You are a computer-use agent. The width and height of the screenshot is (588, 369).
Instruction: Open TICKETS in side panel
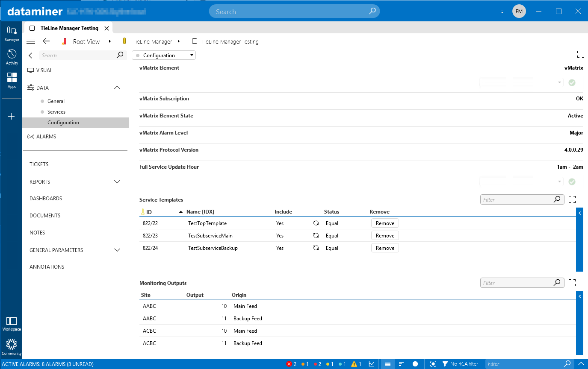(x=39, y=164)
